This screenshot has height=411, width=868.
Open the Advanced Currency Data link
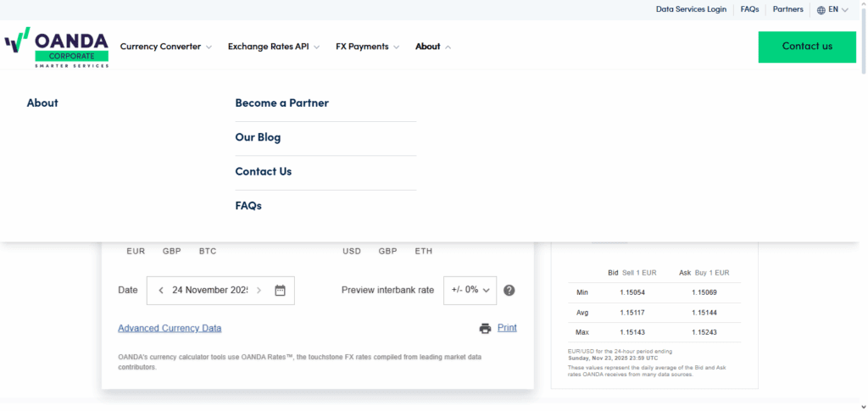170,328
